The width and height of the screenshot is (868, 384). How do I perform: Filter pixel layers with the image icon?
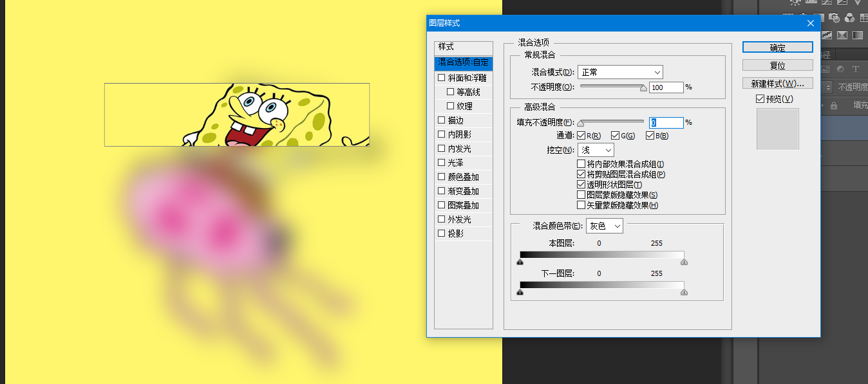pyautogui.click(x=825, y=69)
